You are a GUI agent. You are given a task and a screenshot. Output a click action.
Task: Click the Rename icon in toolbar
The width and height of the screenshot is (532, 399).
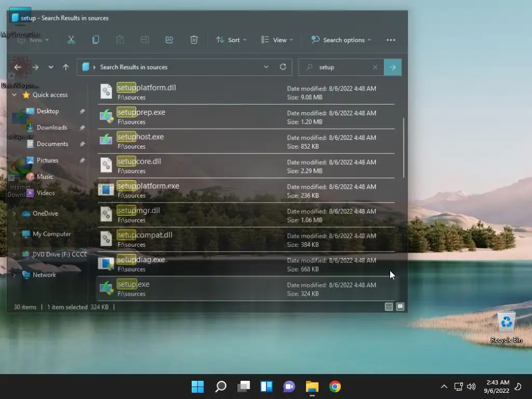point(145,39)
